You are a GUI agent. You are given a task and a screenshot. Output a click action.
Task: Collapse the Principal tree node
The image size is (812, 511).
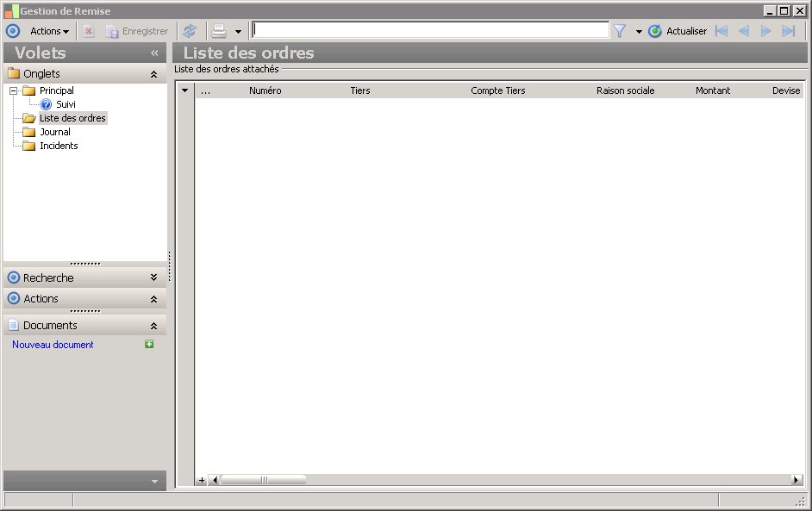coord(14,90)
